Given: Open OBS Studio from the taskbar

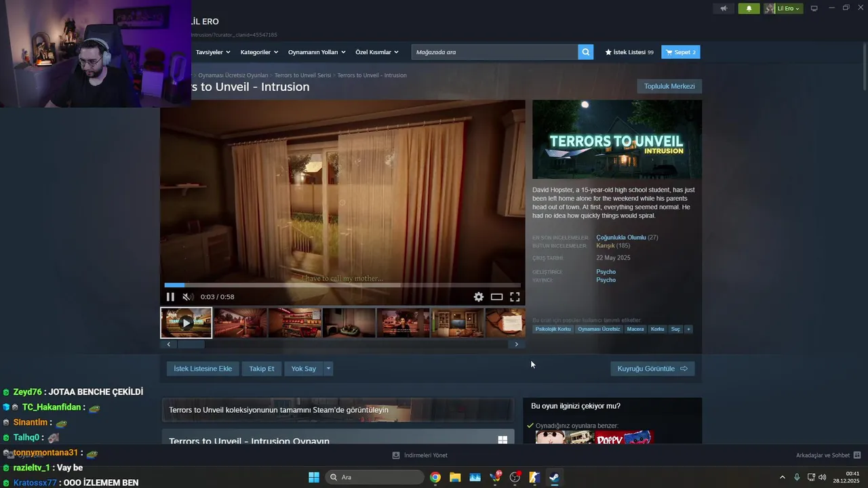Looking at the screenshot, I should point(515,477).
